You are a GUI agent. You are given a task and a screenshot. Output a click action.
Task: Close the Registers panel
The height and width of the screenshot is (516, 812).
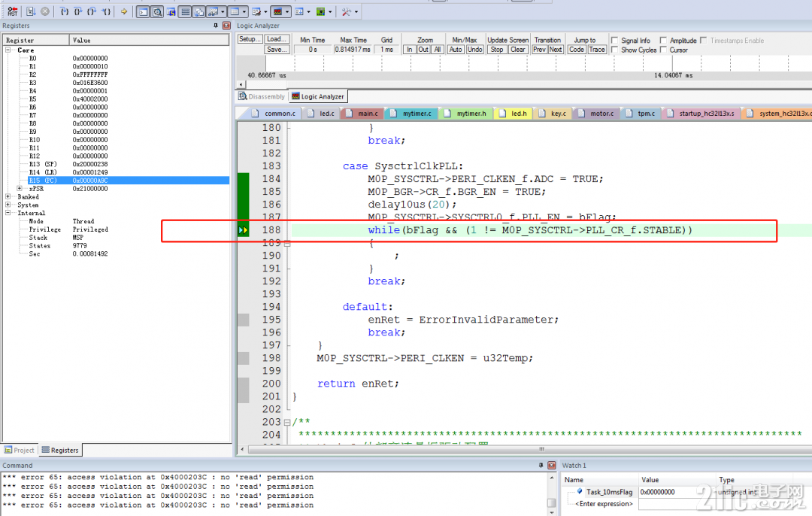pyautogui.click(x=226, y=26)
